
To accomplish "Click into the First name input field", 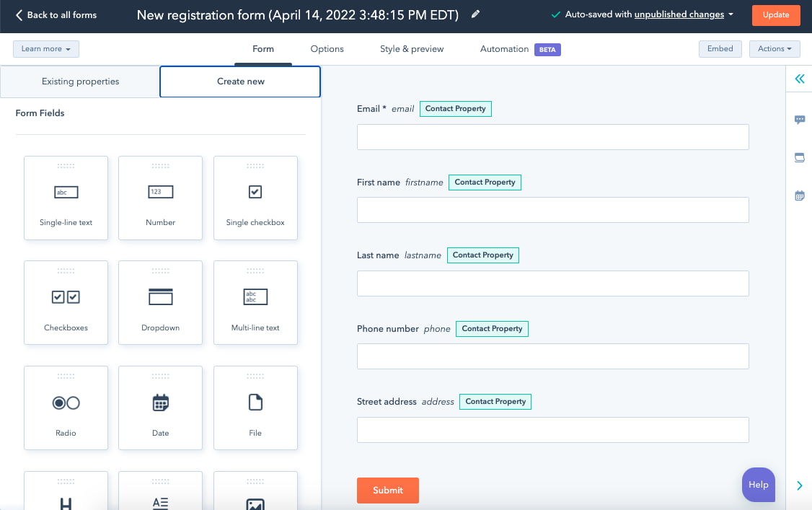I will pos(552,210).
